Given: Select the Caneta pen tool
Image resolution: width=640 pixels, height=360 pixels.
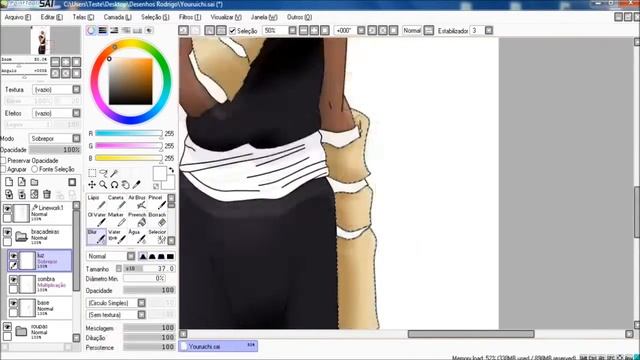Looking at the screenshot, I should coord(116,202).
